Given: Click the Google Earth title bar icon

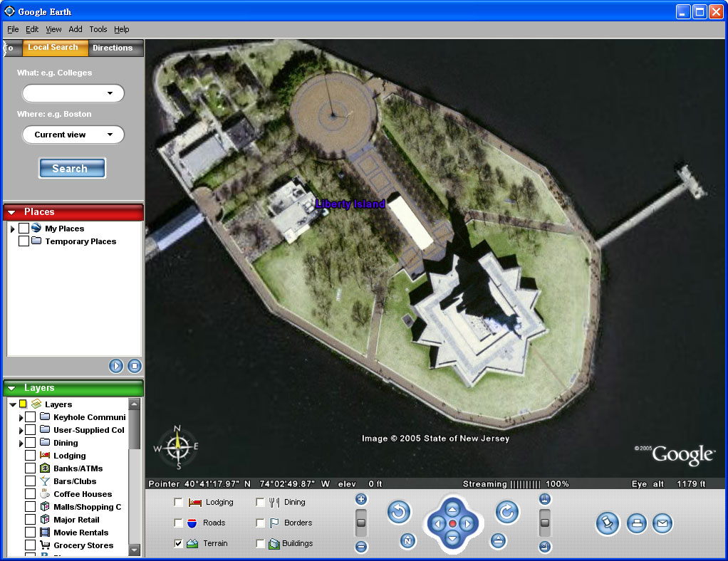Looking at the screenshot, I should point(9,11).
